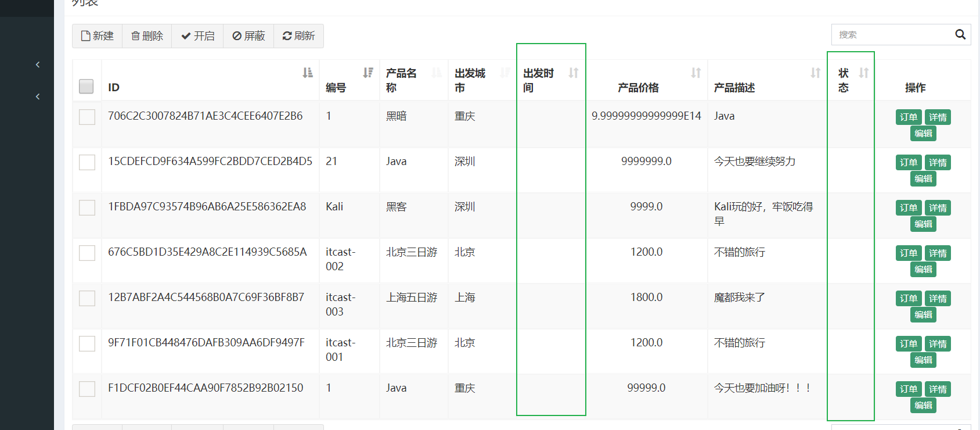Sort by 产品名称 column icon
980x430 pixels.
point(437,73)
